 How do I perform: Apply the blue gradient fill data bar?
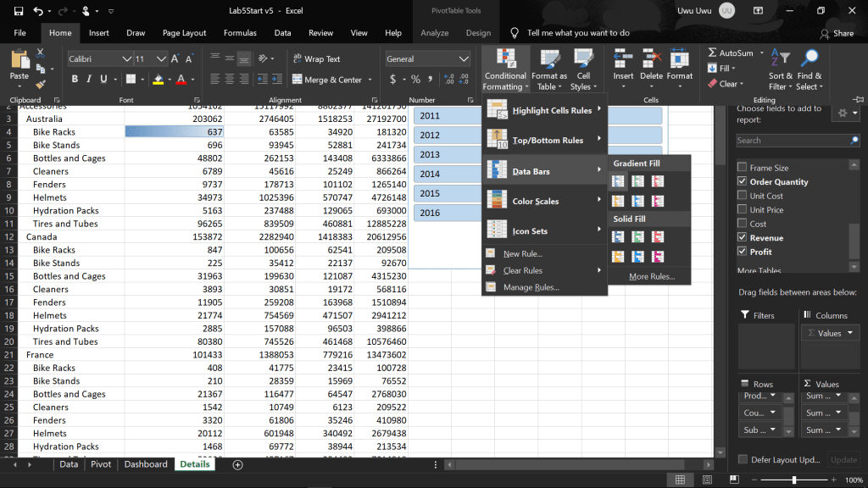coord(618,181)
